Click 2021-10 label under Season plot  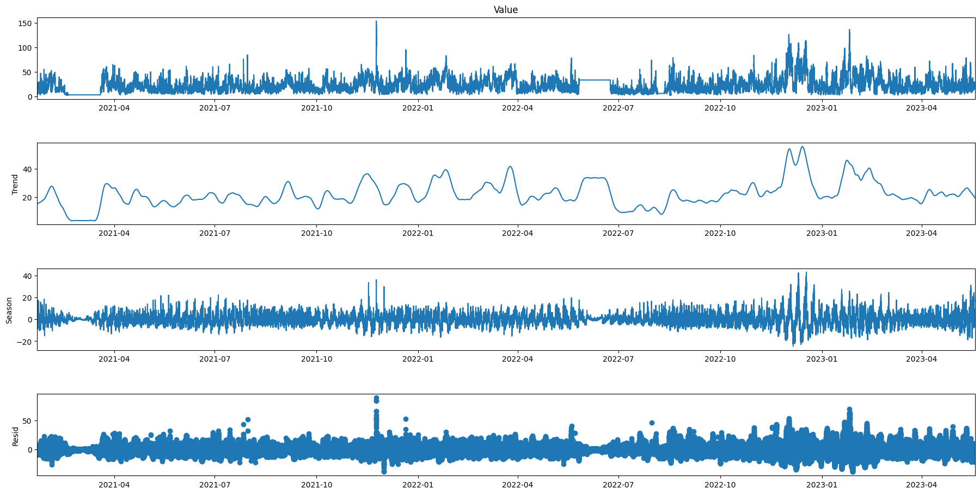[x=316, y=359]
